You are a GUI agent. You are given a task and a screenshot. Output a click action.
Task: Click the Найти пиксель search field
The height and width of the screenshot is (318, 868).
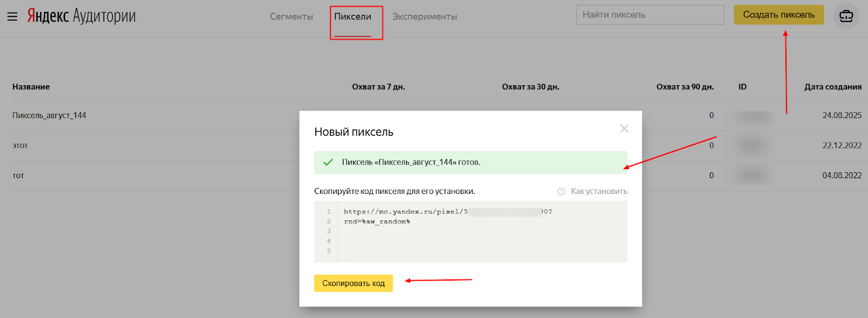(x=650, y=15)
